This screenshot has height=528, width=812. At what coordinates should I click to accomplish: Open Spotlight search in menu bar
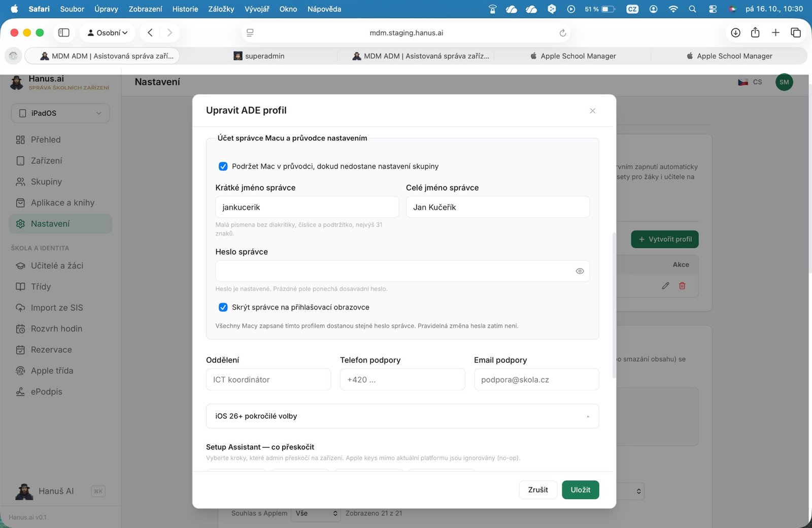(692, 9)
